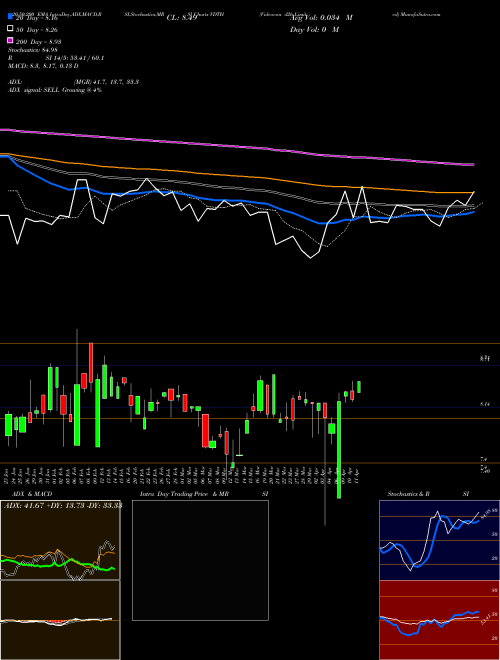500x660 pixels.
Task: Open the blue Stochastics mini chart
Action: (439, 540)
